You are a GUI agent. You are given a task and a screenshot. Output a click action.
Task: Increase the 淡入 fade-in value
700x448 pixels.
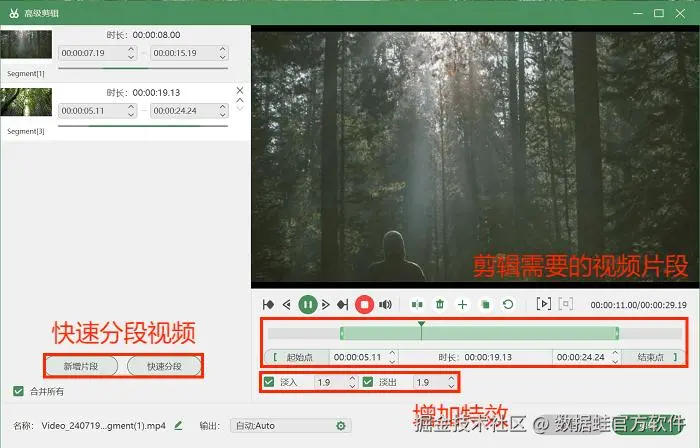click(352, 379)
